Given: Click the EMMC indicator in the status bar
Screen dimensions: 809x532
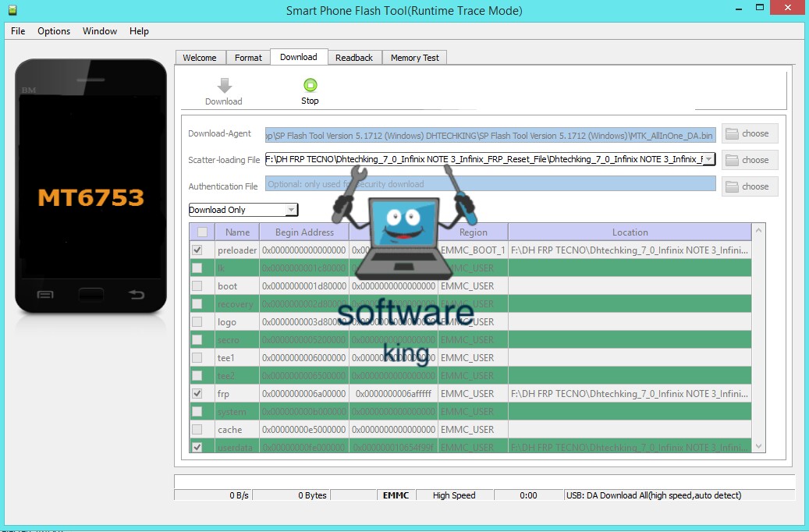Looking at the screenshot, I should pos(395,495).
